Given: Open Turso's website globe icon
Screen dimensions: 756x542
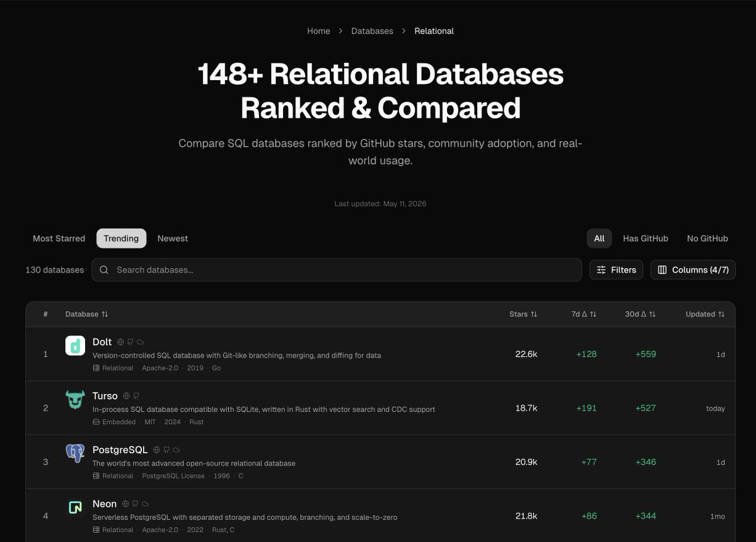Looking at the screenshot, I should (126, 396).
